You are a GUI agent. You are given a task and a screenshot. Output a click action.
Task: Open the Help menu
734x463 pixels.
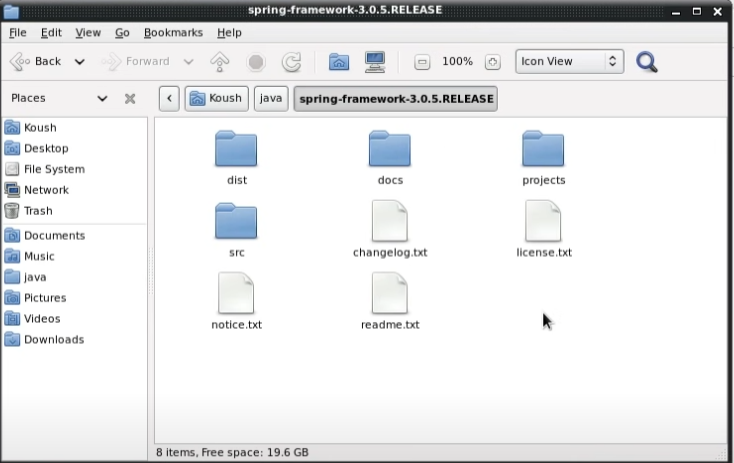tap(229, 33)
